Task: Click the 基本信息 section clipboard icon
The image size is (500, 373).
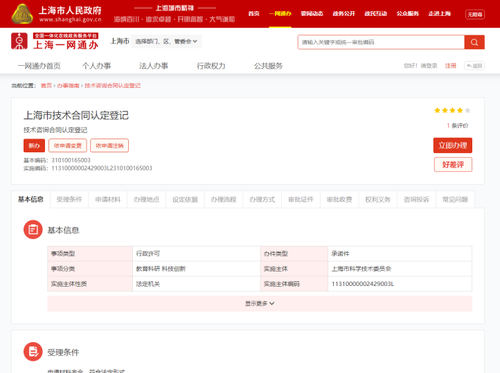Action: (x=33, y=229)
